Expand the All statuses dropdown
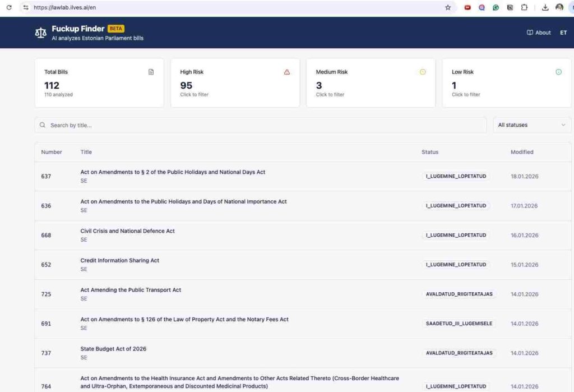 [x=531, y=125]
